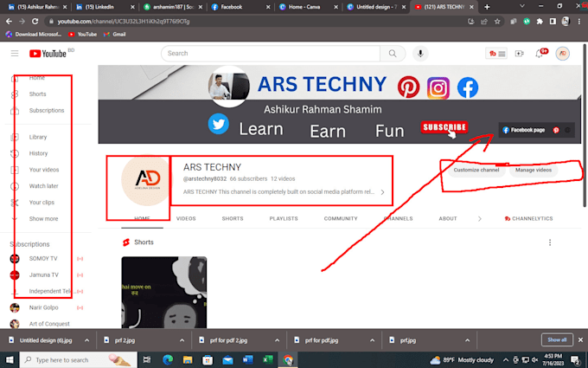Open Mail app from taskbar

tap(227, 359)
